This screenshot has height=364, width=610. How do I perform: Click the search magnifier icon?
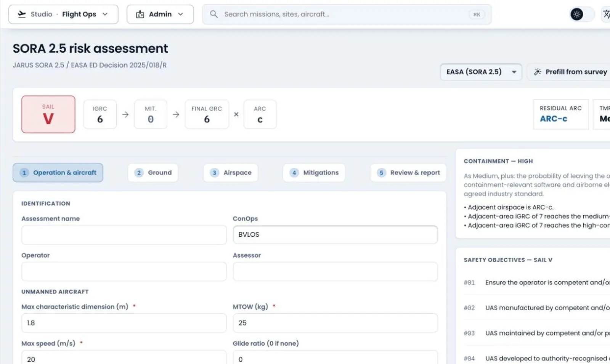214,14
